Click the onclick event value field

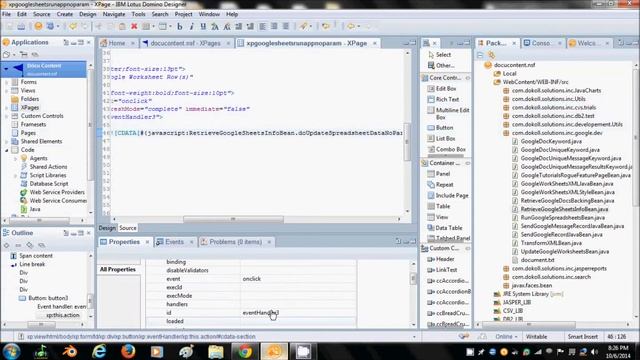click(299, 279)
